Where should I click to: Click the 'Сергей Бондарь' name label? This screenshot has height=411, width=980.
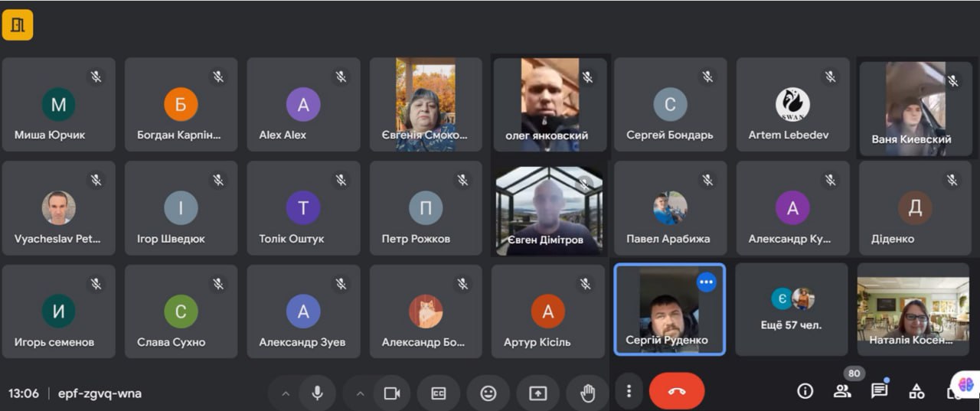(669, 135)
